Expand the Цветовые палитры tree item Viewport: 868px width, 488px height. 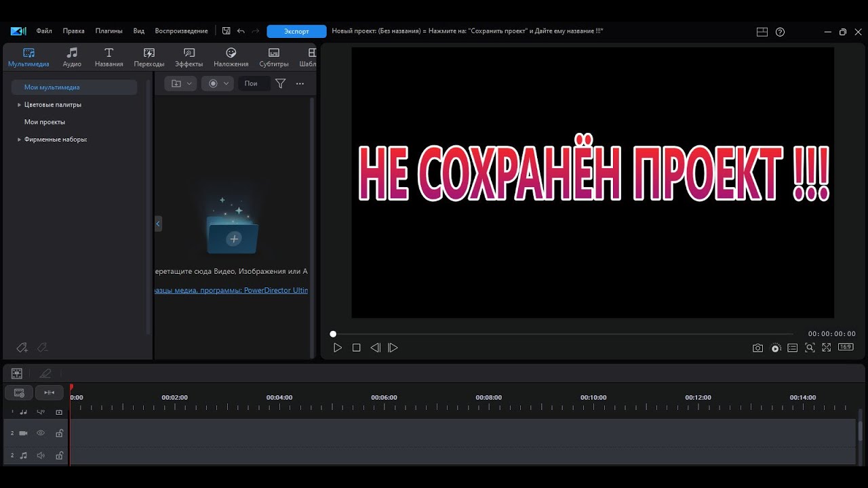pyautogui.click(x=19, y=105)
